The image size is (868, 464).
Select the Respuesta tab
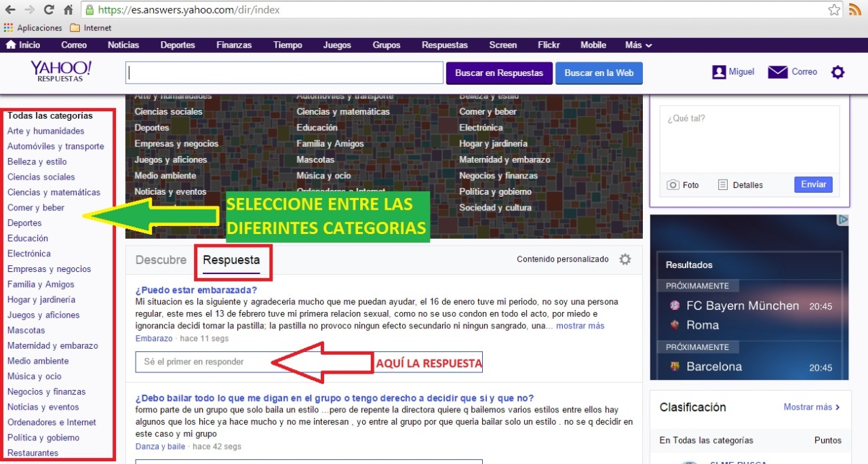[x=231, y=260]
